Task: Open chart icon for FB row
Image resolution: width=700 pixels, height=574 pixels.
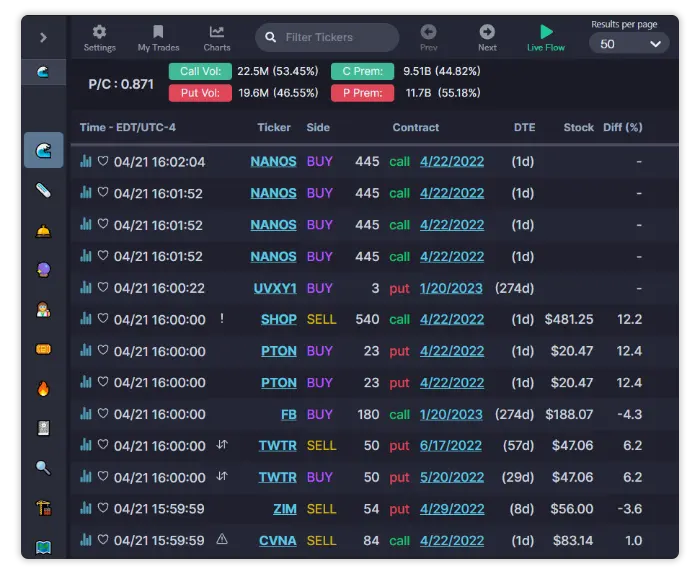Action: (86, 413)
